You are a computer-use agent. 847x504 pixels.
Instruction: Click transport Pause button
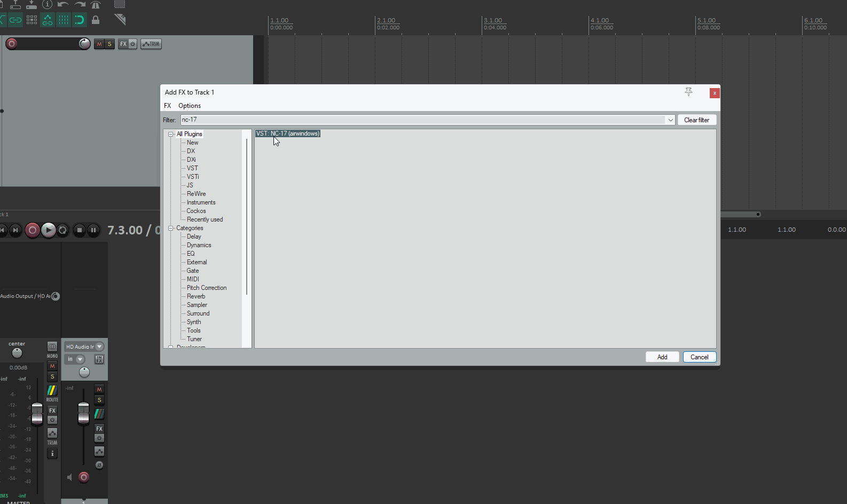[93, 230]
